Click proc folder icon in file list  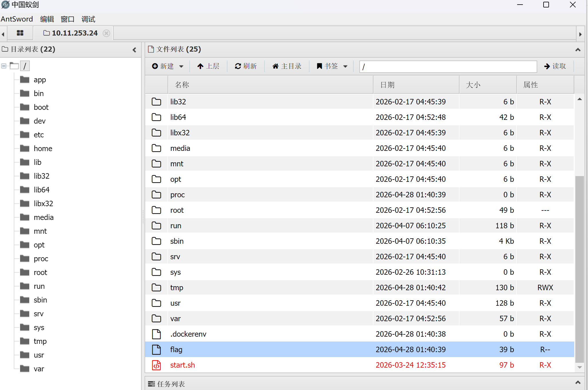coord(156,194)
